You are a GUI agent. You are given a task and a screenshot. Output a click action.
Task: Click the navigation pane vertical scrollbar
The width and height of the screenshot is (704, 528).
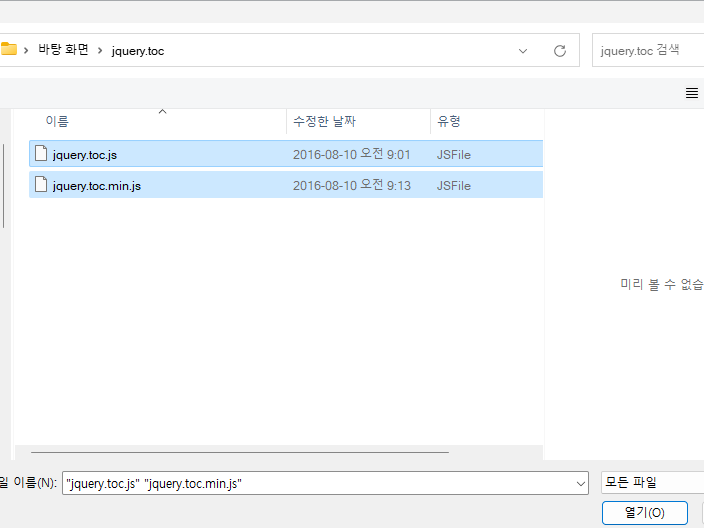[x=4, y=186]
